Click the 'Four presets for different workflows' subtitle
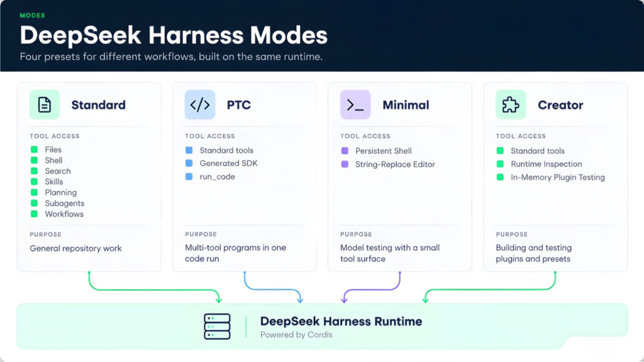The width and height of the screenshot is (644, 362). click(x=171, y=57)
